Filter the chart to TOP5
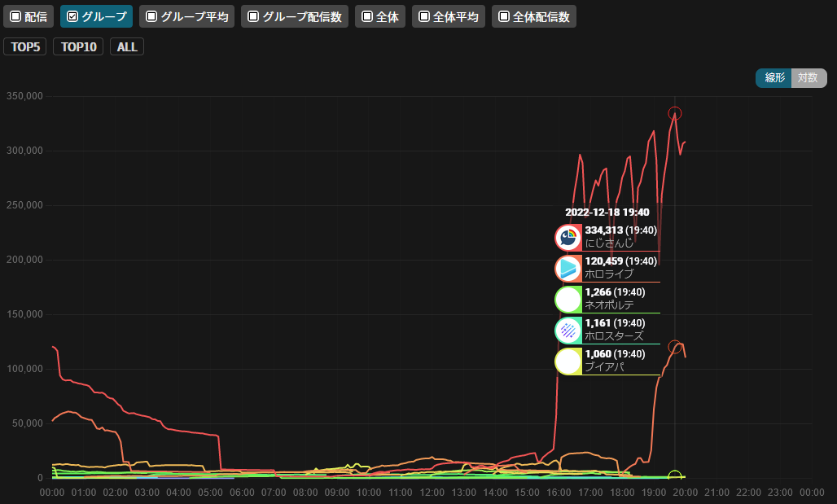The width and height of the screenshot is (837, 504). pos(25,47)
